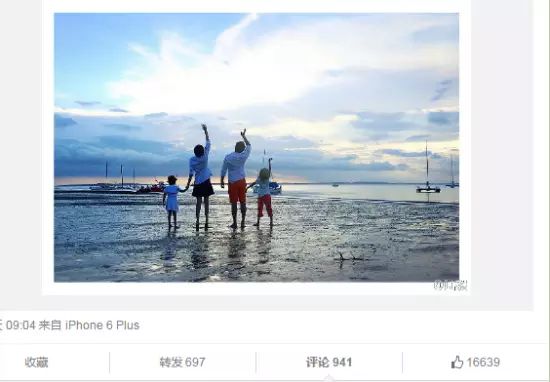Screen dimensions: 550x382
Task: Click the 来自 source label text
Action: pos(50,325)
